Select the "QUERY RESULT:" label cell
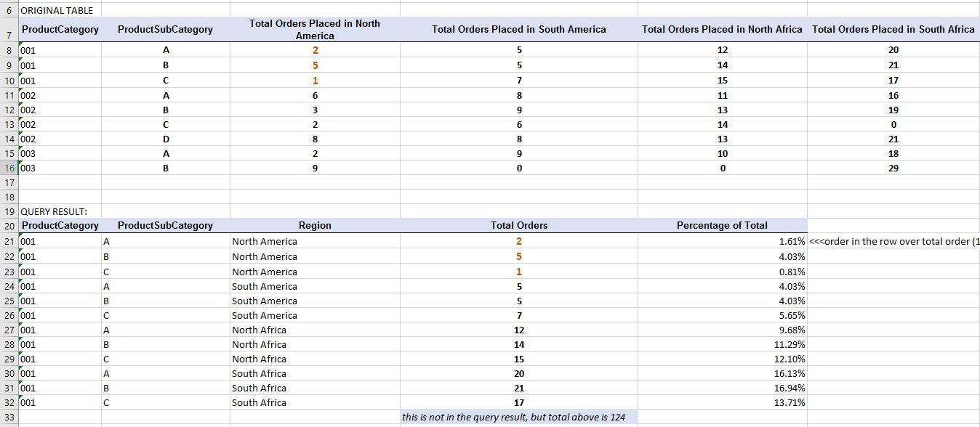Viewport: 980px width, 427px height. tap(54, 211)
